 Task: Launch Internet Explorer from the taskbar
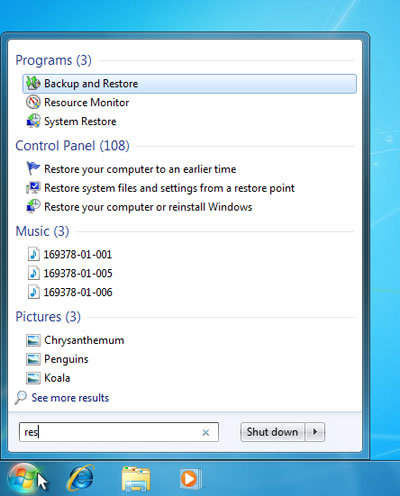coord(80,479)
